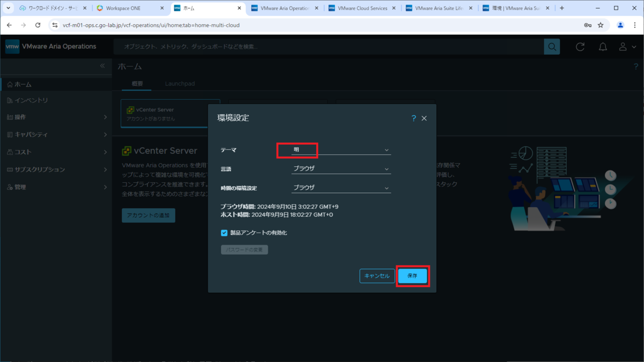Click the site information icon in address bar
The image size is (644, 362).
pos(55,25)
